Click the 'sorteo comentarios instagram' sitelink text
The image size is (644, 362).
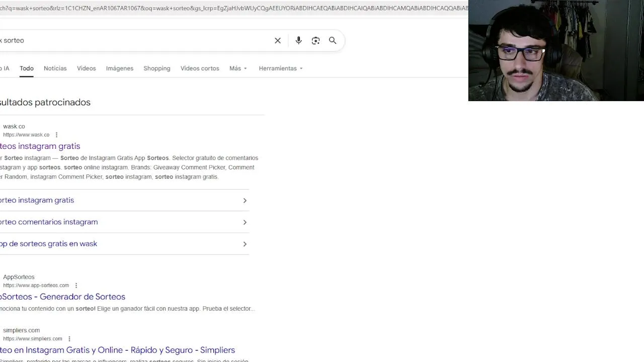pos(49,222)
